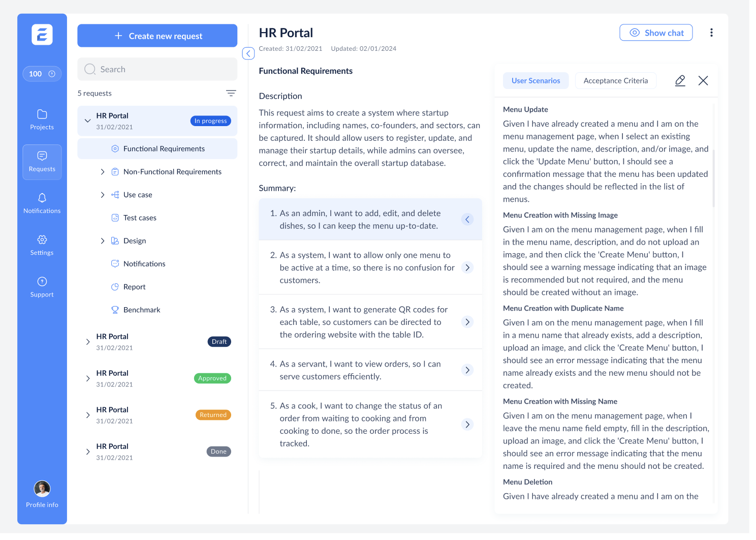
Task: Click the Test cases icon
Action: 115,218
